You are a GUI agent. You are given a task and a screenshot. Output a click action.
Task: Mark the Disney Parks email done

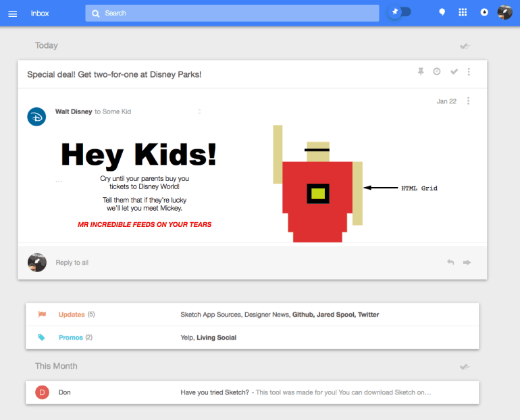tap(454, 72)
